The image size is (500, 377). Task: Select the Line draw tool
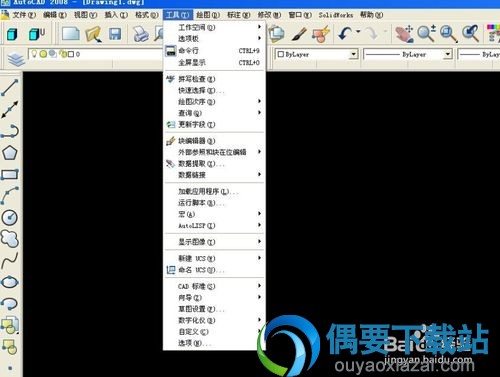pyautogui.click(x=10, y=87)
